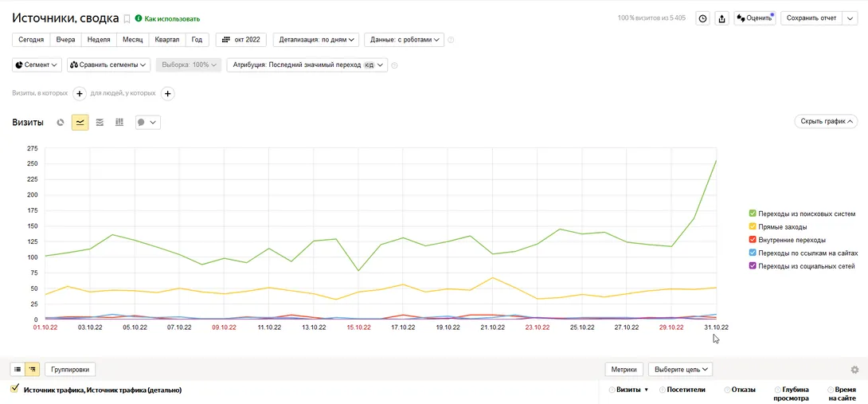This screenshot has height=404, width=868.
Task: Click plus to add visit condition
Action: (79, 94)
